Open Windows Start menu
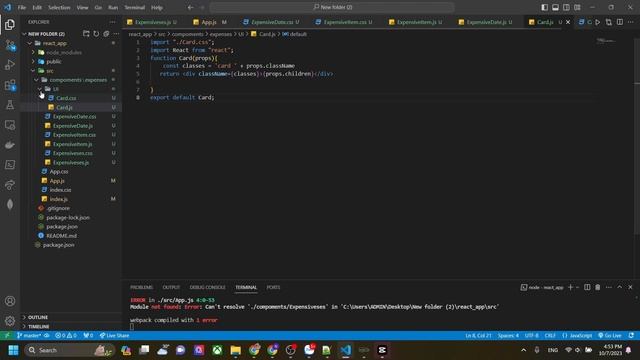This screenshot has height=360, width=640. coord(13,350)
